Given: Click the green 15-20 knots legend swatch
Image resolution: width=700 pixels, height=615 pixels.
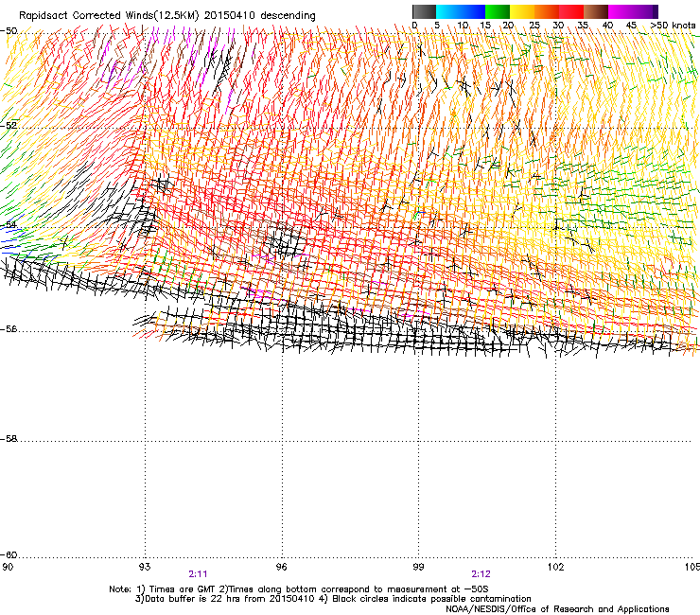Looking at the screenshot, I should 498,11.
